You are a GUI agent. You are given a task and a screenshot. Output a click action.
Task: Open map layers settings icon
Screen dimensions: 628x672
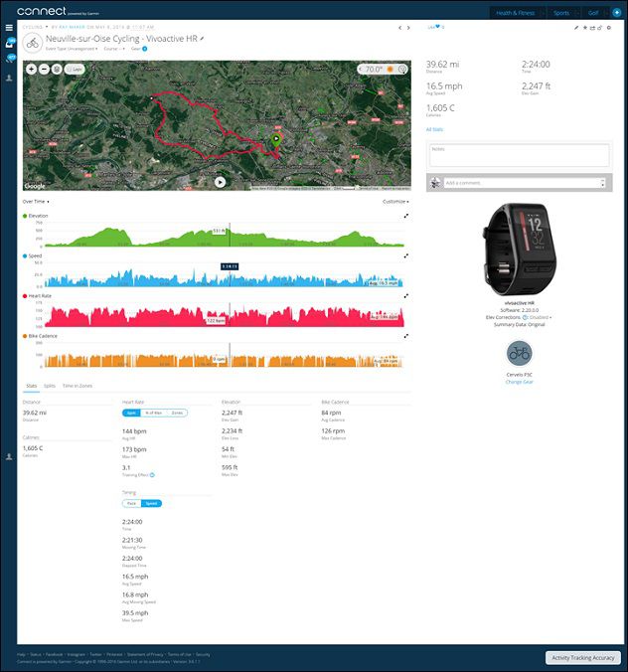(57, 69)
